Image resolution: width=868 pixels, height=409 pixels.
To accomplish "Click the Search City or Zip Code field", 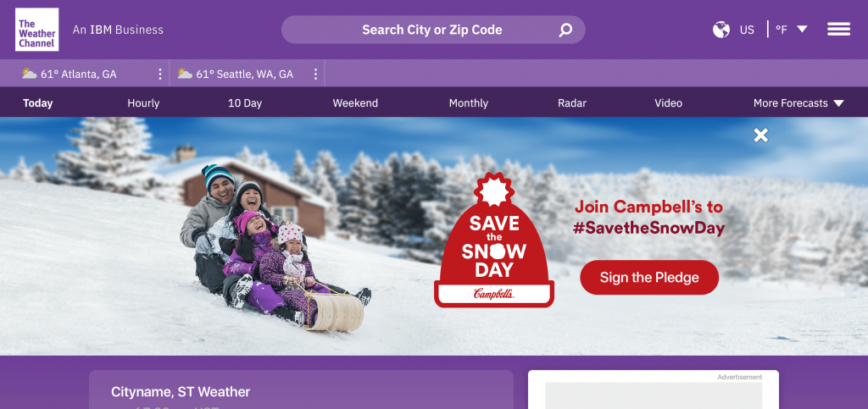I will coord(433,30).
